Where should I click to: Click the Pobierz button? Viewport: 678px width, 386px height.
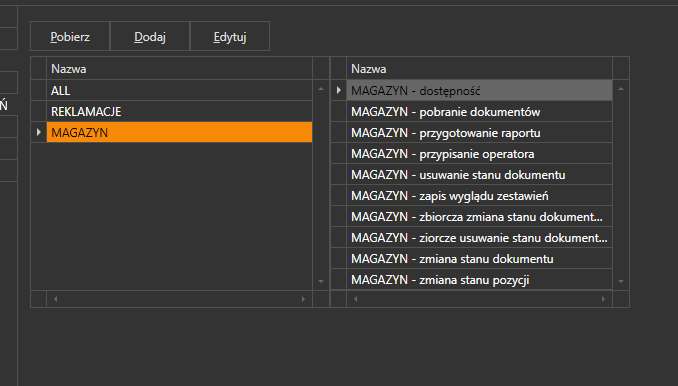pyautogui.click(x=70, y=36)
